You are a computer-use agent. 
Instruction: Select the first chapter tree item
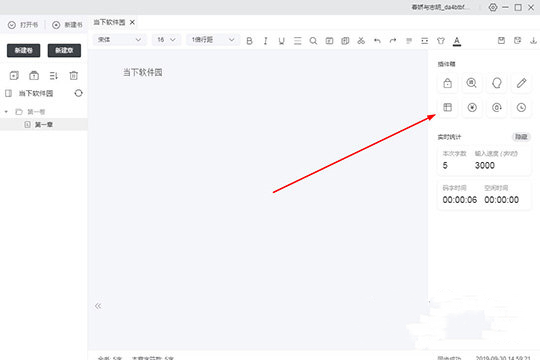pyautogui.click(x=44, y=124)
